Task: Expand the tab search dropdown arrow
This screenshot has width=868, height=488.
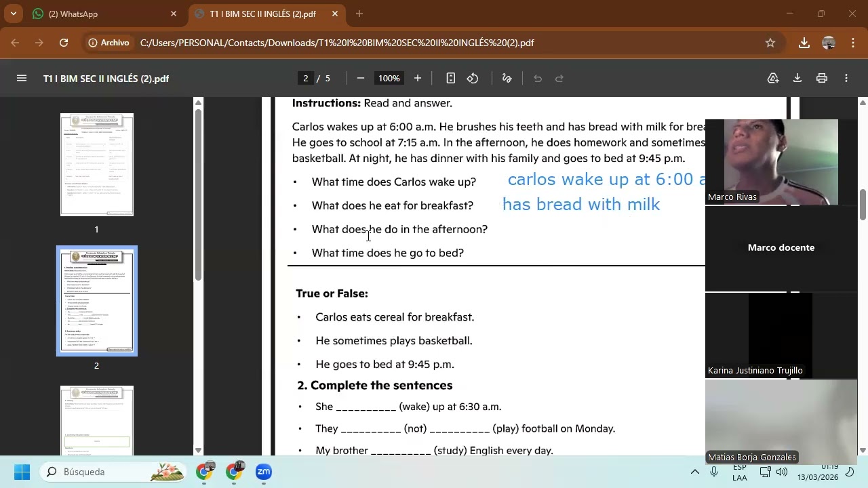Action: point(13,14)
